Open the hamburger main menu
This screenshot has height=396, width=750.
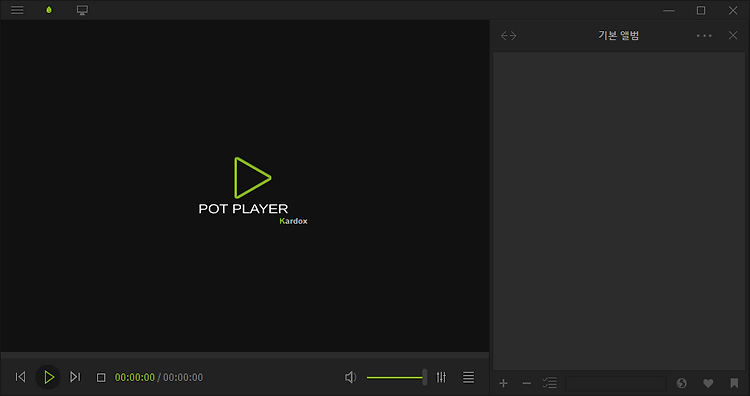click(17, 10)
